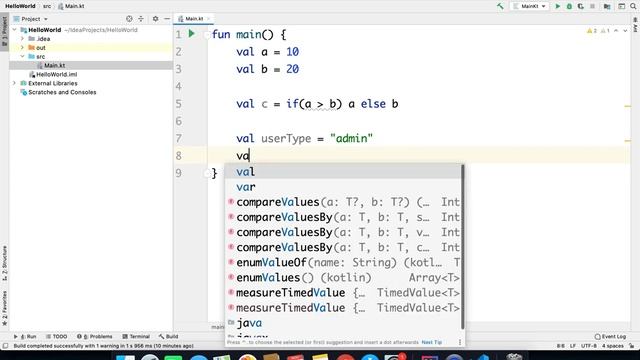The width and height of the screenshot is (640, 360).
Task: Click the Build project hammer icon
Action: (x=500, y=6)
